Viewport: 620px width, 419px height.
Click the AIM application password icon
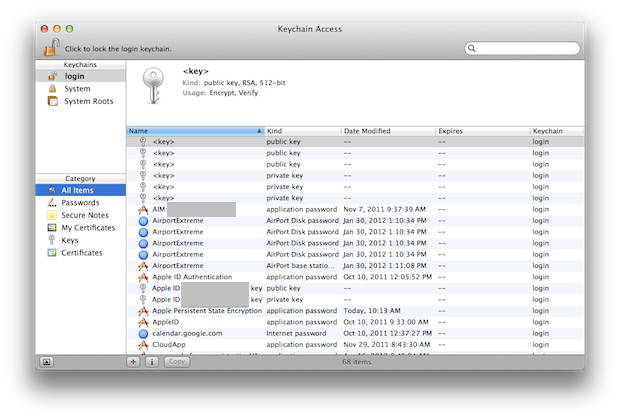coord(143,210)
